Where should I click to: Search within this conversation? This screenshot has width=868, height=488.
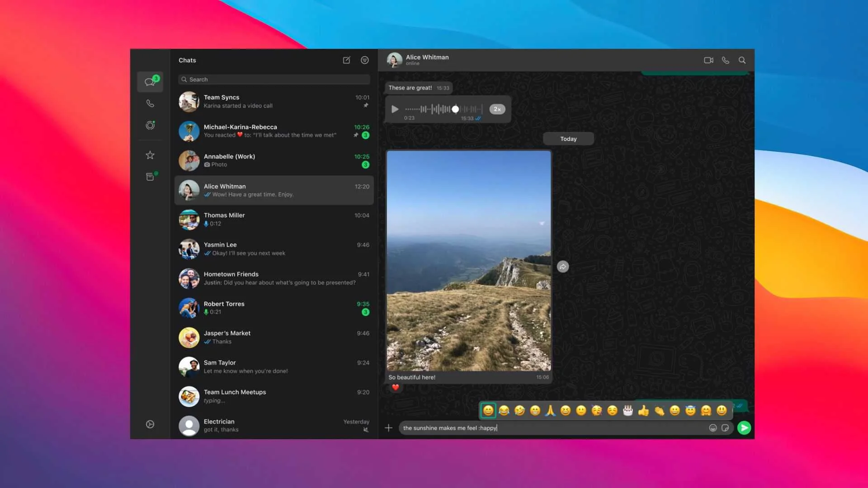pyautogui.click(x=742, y=60)
